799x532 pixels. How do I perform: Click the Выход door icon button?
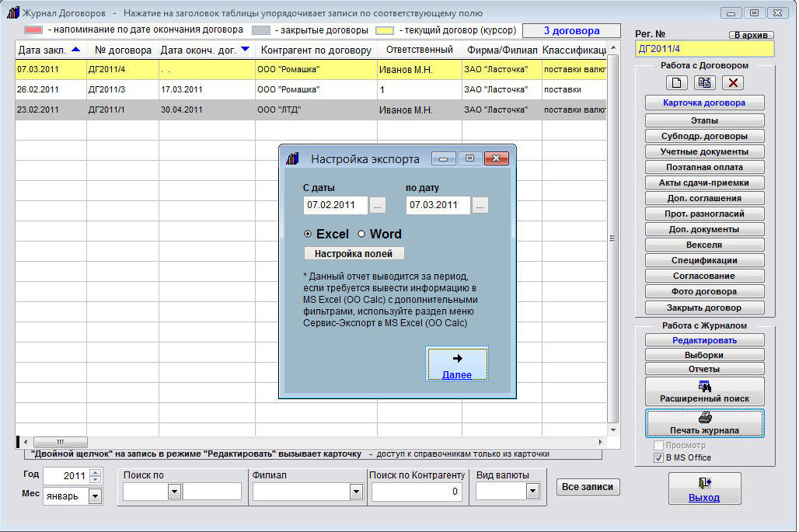pyautogui.click(x=704, y=489)
